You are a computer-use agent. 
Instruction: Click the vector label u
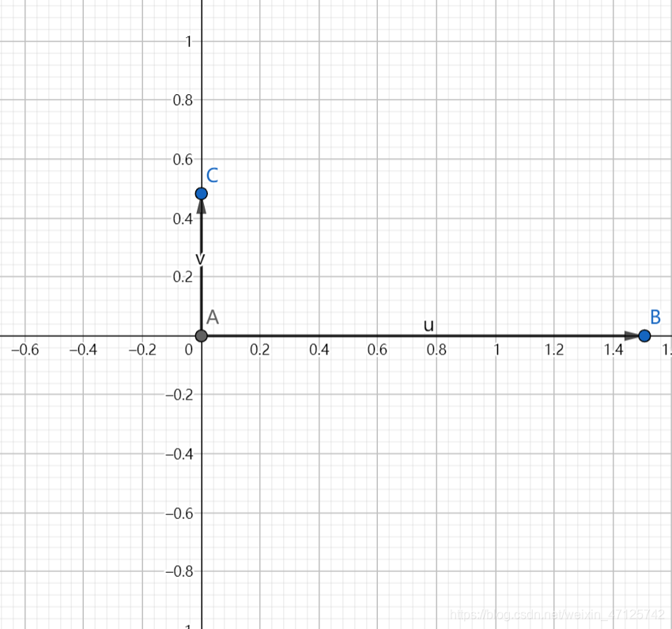[428, 325]
